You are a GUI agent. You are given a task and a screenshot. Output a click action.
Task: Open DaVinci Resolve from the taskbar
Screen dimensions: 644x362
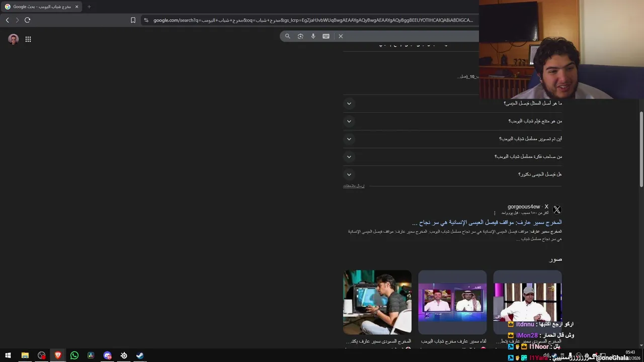point(91,355)
